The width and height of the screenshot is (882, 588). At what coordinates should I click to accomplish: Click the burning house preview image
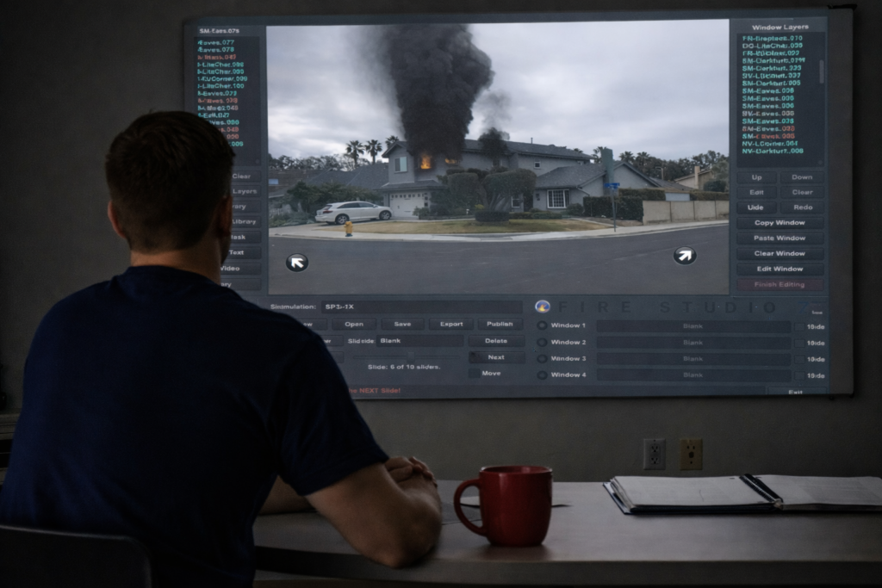click(x=498, y=157)
